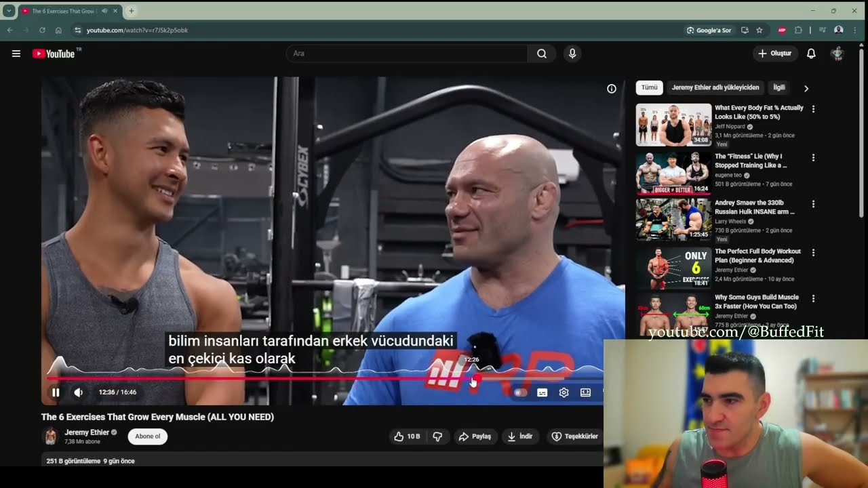This screenshot has width=868, height=488.
Task: Open options for Perfect Full Body Workout video
Action: 813,253
